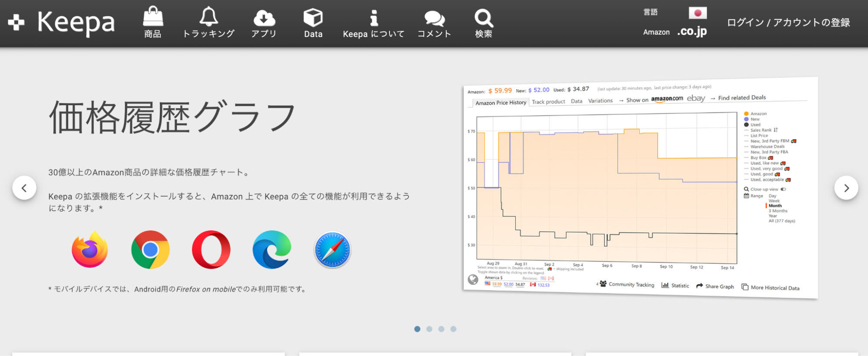The image size is (868, 356).
Task: Click the Data tab in graph image
Action: pyautogui.click(x=577, y=101)
